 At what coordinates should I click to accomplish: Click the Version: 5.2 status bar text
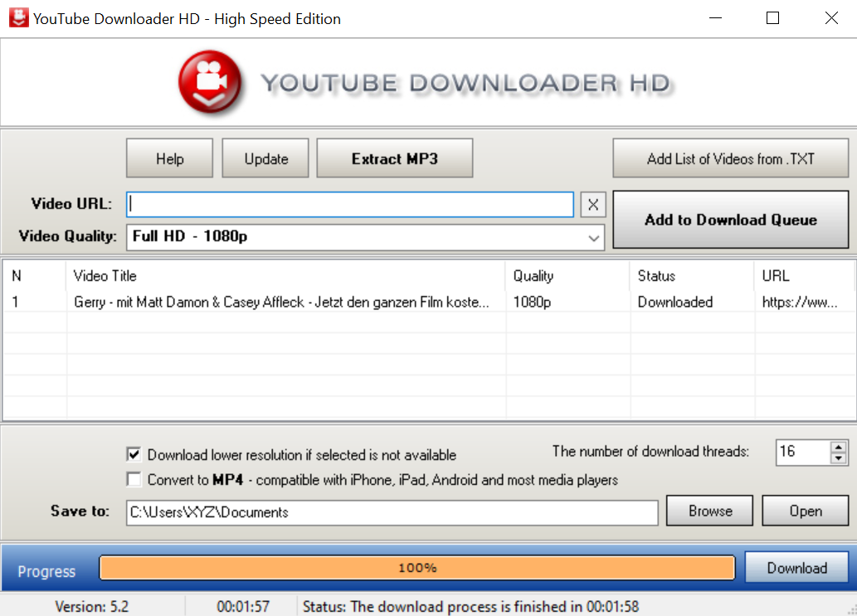coord(92,607)
